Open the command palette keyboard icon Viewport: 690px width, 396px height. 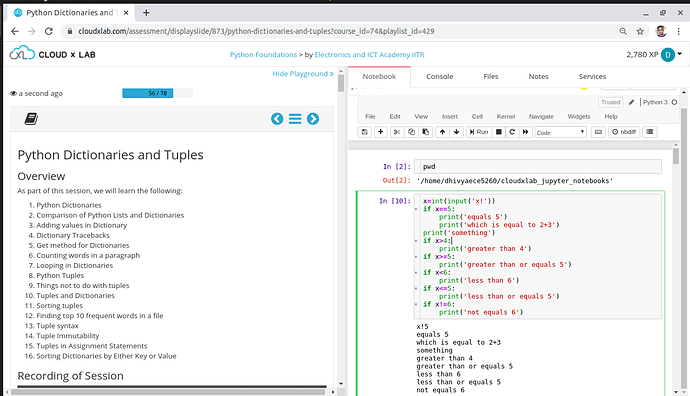pyautogui.click(x=598, y=132)
